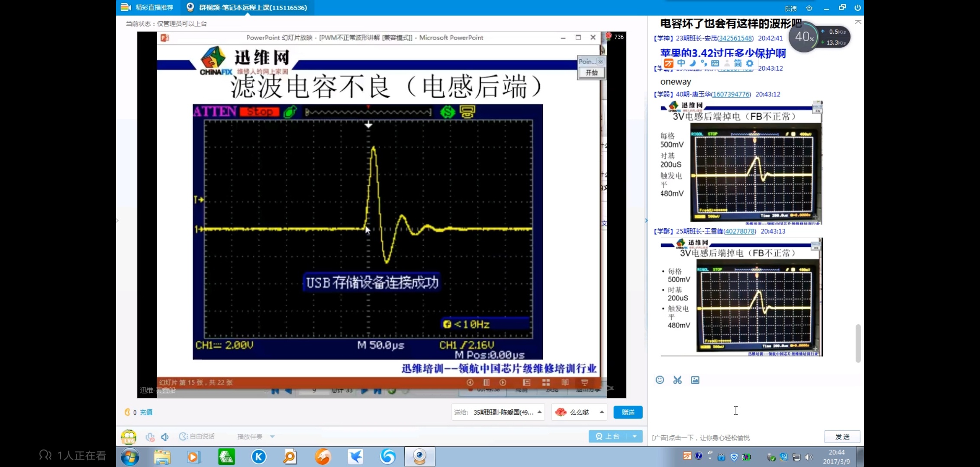Open the 播放伴奏 dropdown arrow
980x467 pixels.
coord(272,437)
